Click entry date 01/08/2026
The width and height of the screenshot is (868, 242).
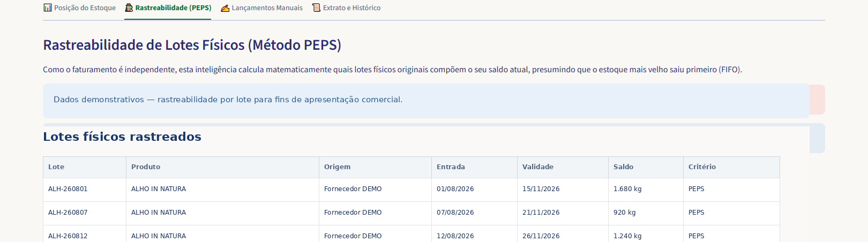pyautogui.click(x=455, y=189)
